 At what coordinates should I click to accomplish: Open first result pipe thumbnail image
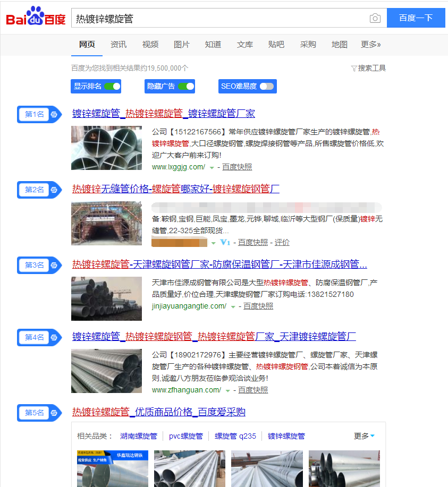pos(106,148)
